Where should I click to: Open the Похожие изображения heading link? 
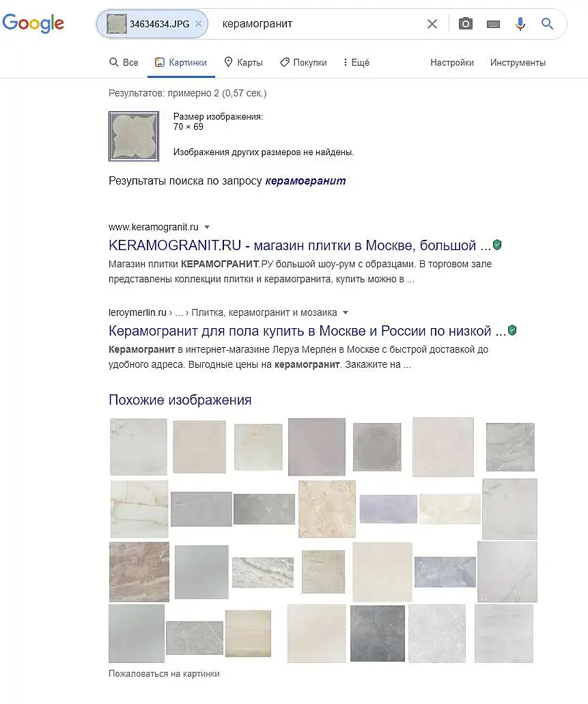180,400
